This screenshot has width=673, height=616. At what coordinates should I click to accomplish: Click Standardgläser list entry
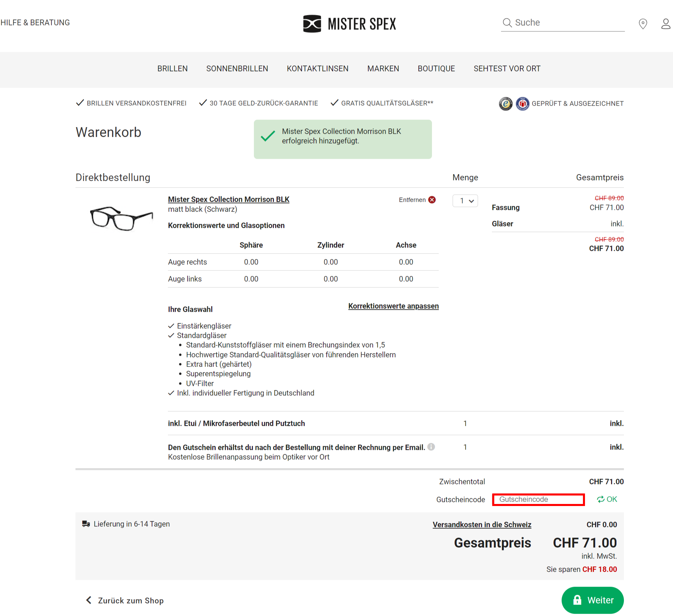201,335
